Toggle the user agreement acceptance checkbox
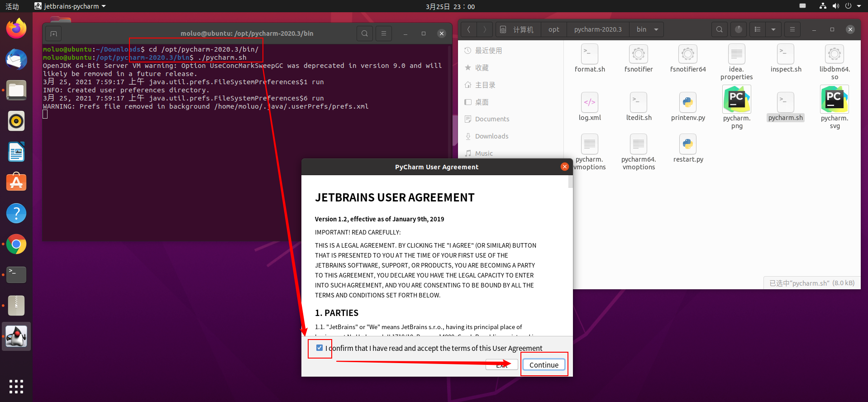 coord(320,348)
